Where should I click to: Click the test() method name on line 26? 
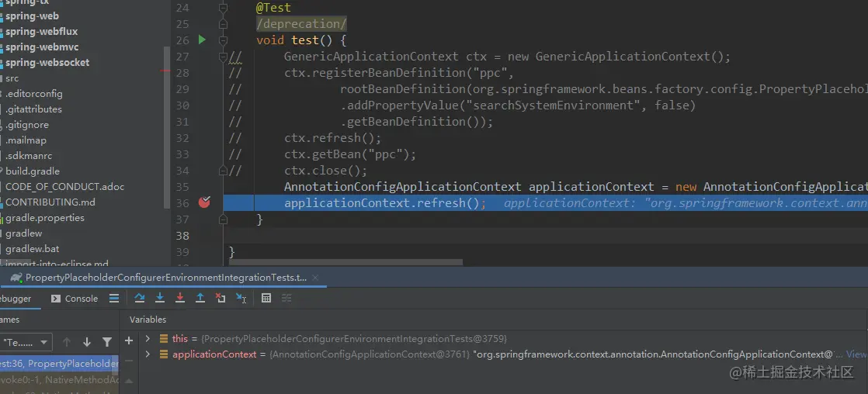tap(312, 40)
